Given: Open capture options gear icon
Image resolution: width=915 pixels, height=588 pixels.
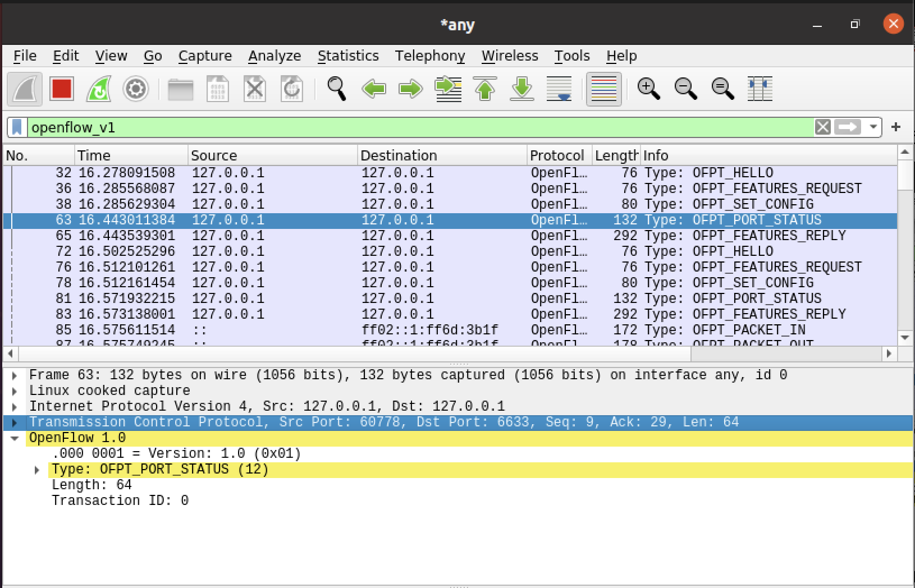Looking at the screenshot, I should 135,89.
